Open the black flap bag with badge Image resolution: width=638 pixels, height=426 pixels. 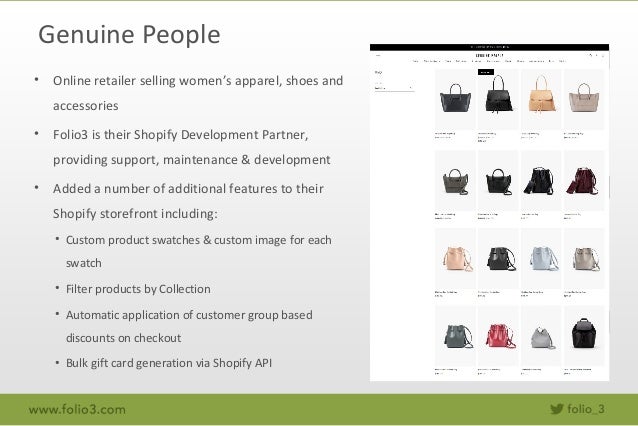(498, 99)
